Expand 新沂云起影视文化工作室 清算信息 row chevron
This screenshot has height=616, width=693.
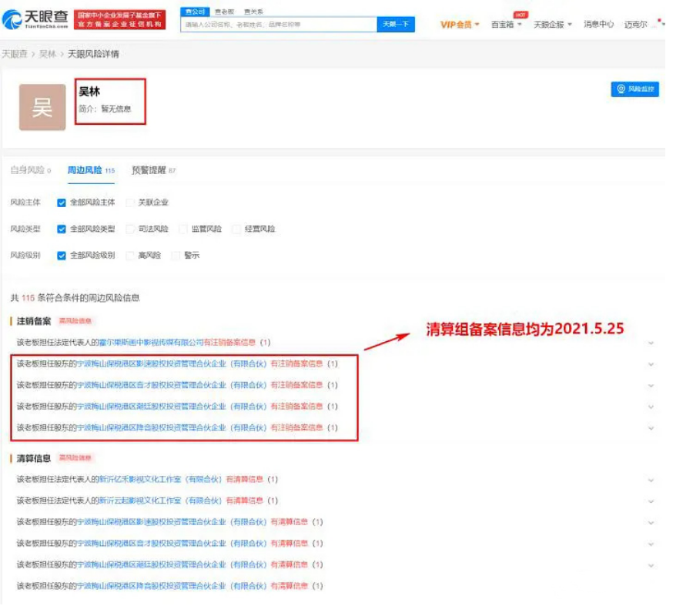(651, 501)
